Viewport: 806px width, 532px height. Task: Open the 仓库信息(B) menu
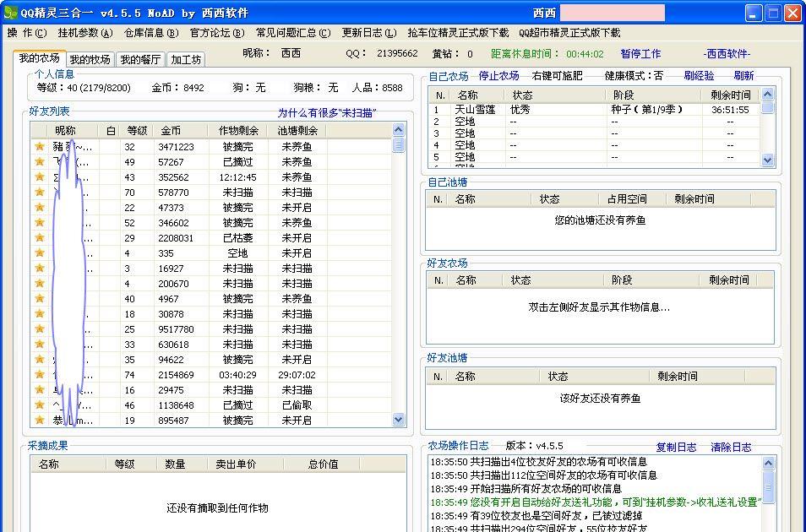pos(151,33)
